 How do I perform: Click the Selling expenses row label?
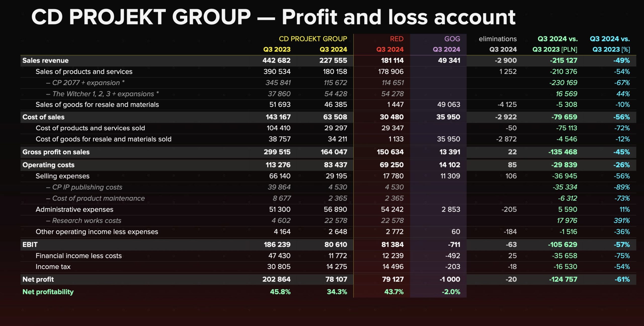pos(62,176)
